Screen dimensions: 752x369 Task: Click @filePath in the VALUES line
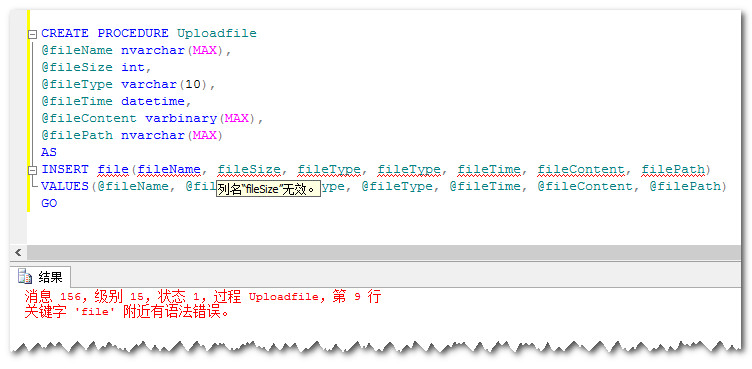[x=685, y=186]
